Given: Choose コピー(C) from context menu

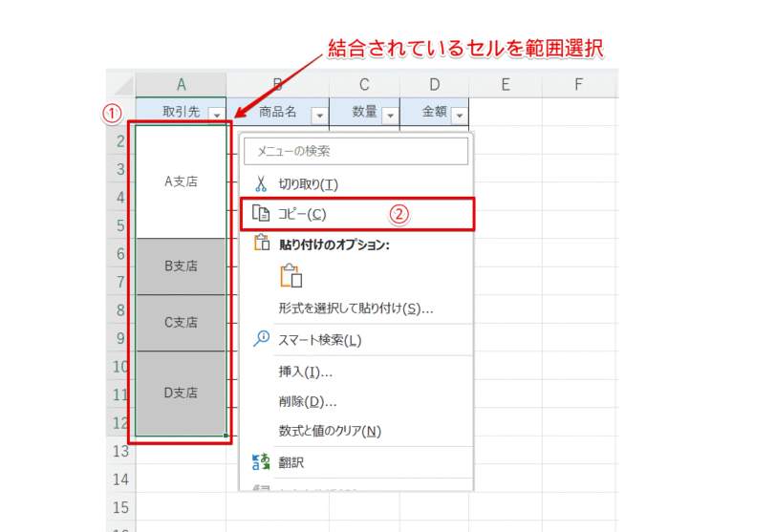Looking at the screenshot, I should click(x=356, y=214).
